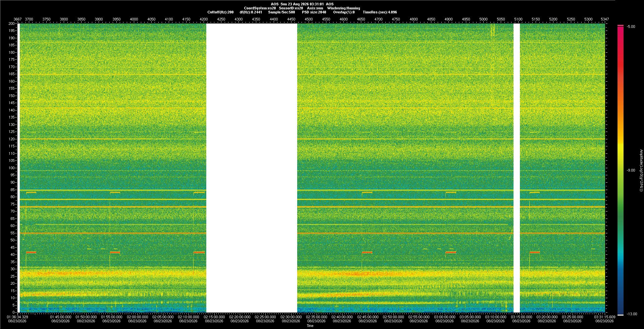This screenshot has width=644, height=329.
Task: Click the -9.00 label on the colorbar
Action: pos(631,170)
